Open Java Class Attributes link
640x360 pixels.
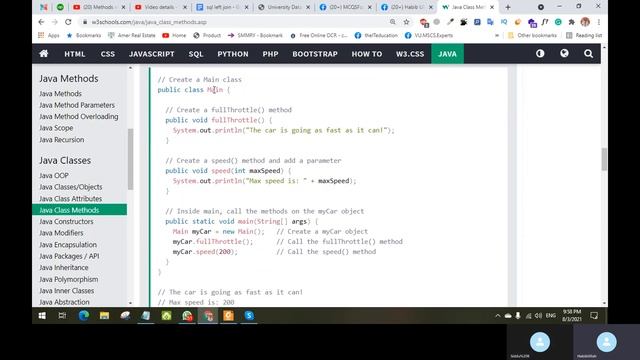coord(71,199)
